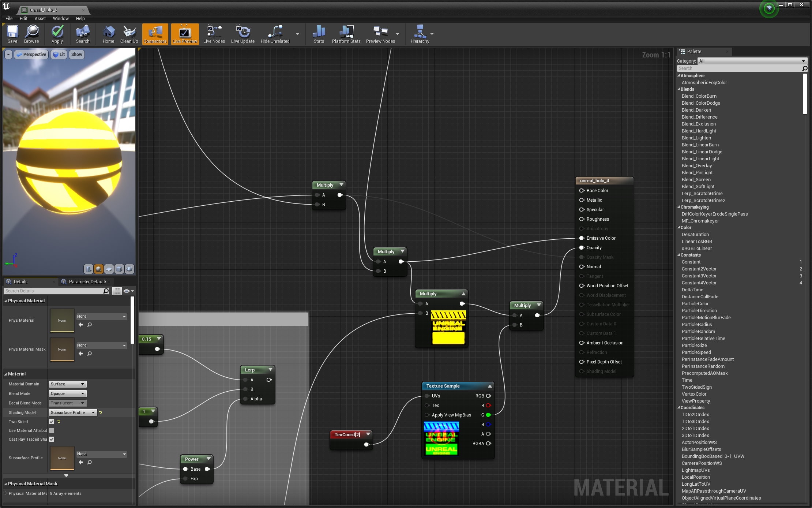Click the Perspective viewport button
Image resolution: width=812 pixels, height=508 pixels.
point(31,55)
